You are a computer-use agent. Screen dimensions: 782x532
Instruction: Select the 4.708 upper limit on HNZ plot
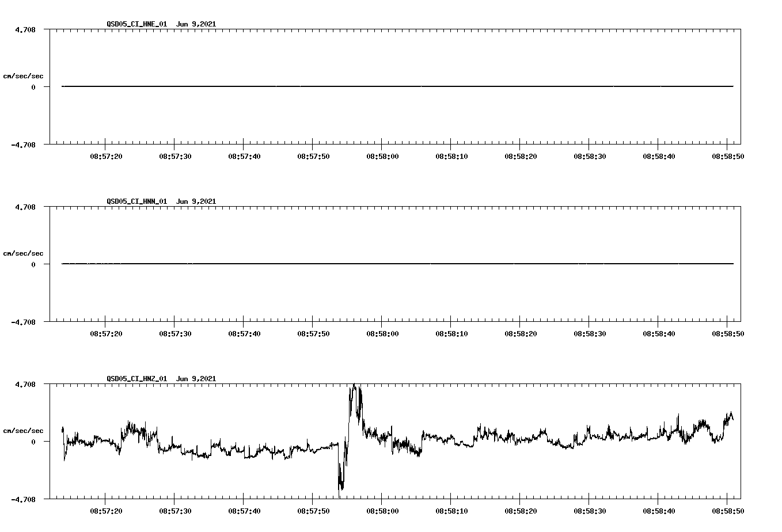[x=25, y=384]
